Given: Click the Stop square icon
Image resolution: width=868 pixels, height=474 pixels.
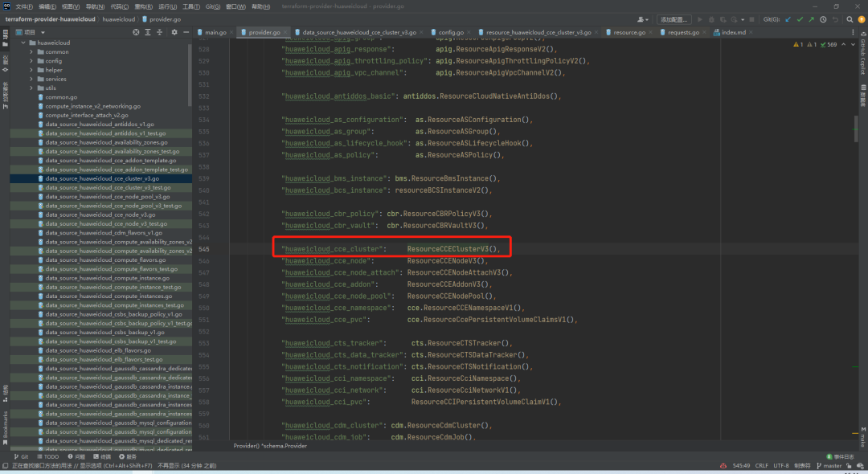Looking at the screenshot, I should pyautogui.click(x=751, y=19).
